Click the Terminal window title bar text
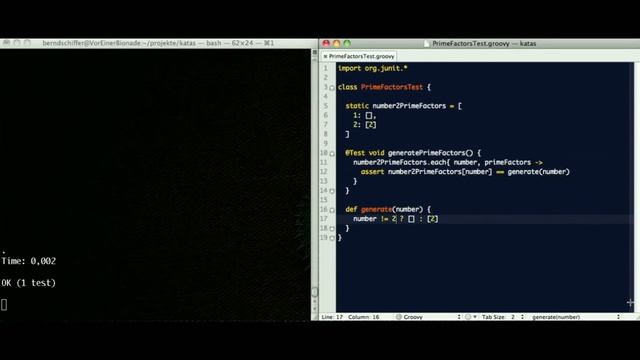The height and width of the screenshot is (360, 640). tap(158, 43)
